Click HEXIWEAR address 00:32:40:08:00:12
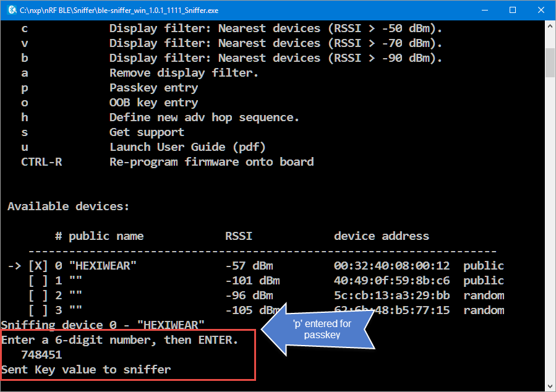556x392 pixels. 392,266
